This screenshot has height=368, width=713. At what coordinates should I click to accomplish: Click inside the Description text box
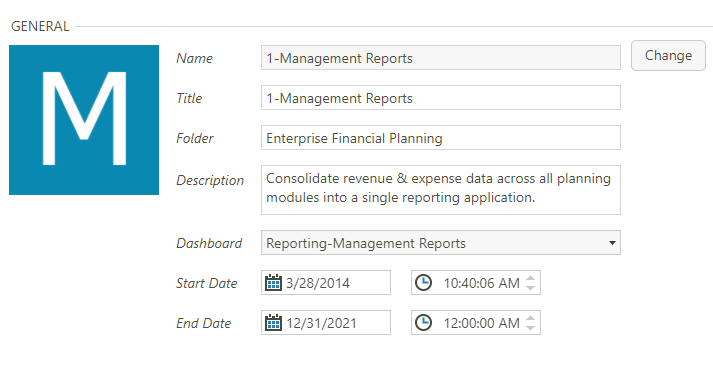pyautogui.click(x=441, y=190)
